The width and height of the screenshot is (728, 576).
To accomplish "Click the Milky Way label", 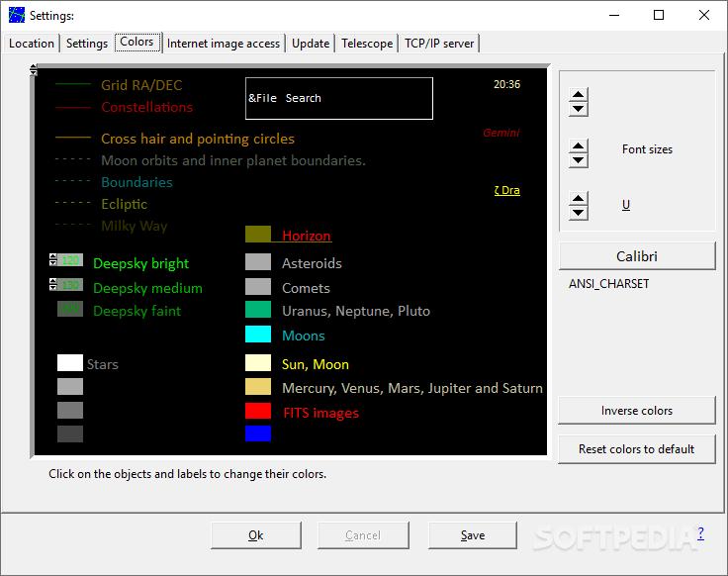I will (135, 227).
